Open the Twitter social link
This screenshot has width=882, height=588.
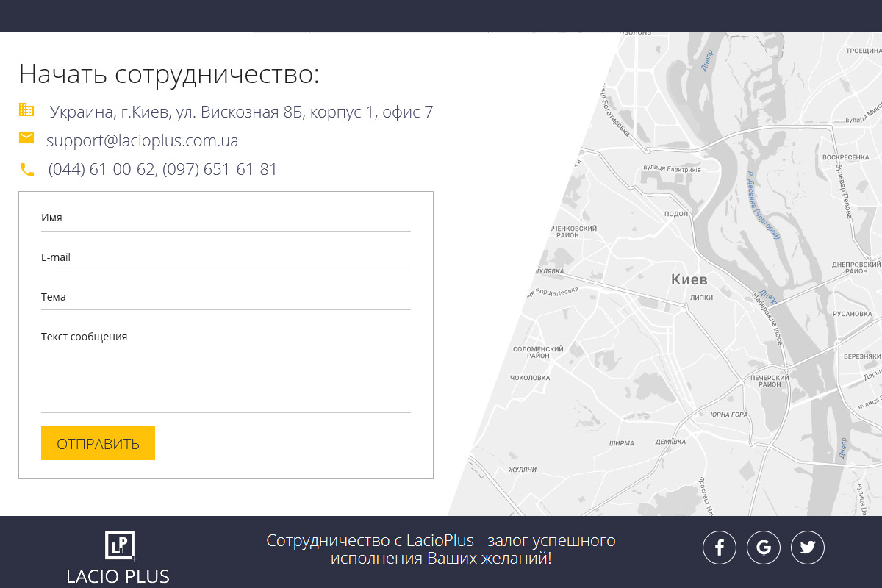pos(808,548)
